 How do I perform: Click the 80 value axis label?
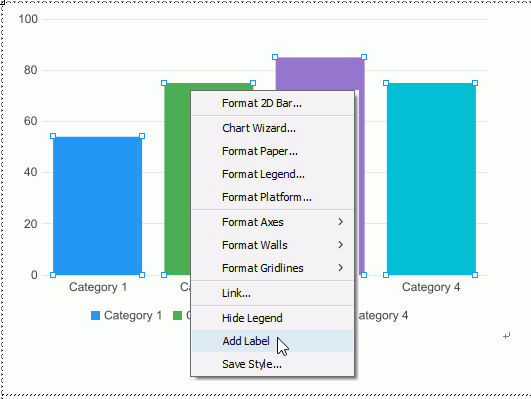click(x=30, y=70)
